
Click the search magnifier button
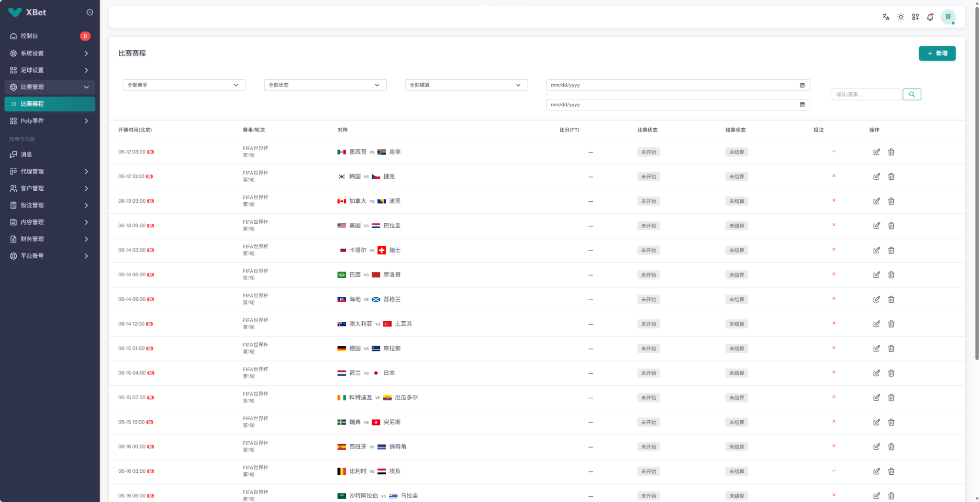pos(912,95)
